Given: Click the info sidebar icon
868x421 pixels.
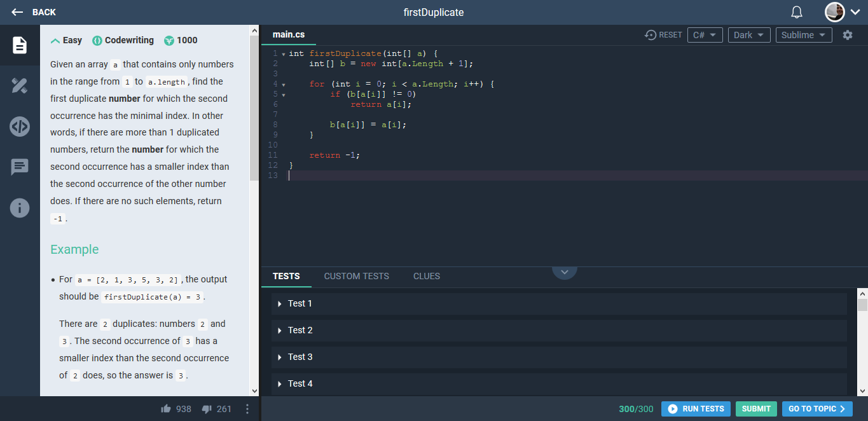Looking at the screenshot, I should 19,208.
